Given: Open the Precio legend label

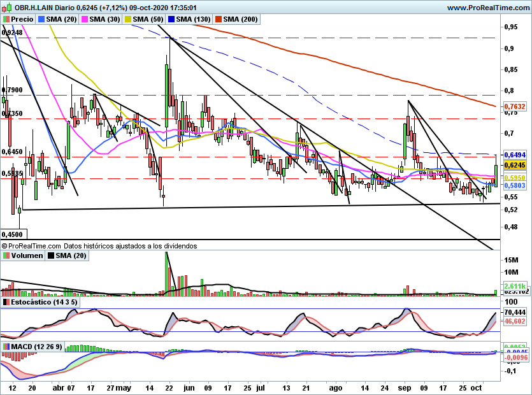Looking at the screenshot, I should [x=22, y=19].
